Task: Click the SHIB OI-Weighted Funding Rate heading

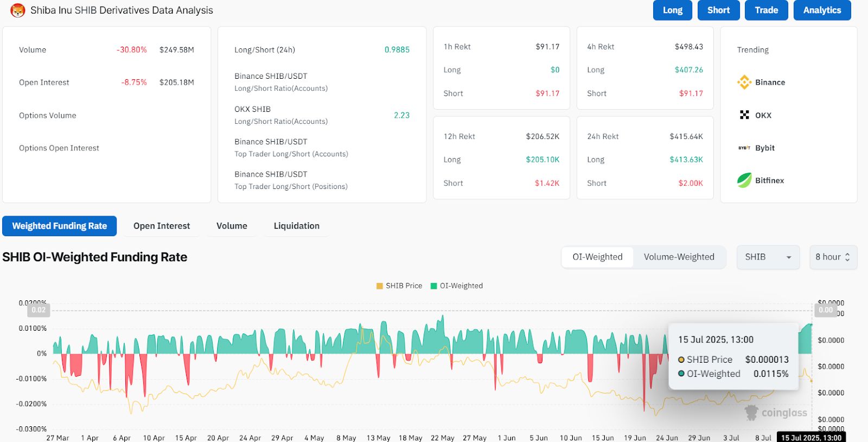Action: [x=95, y=257]
